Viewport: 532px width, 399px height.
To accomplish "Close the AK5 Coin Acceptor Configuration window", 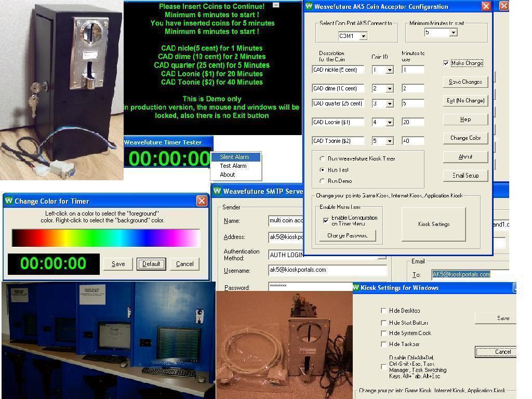I will pos(486,6).
